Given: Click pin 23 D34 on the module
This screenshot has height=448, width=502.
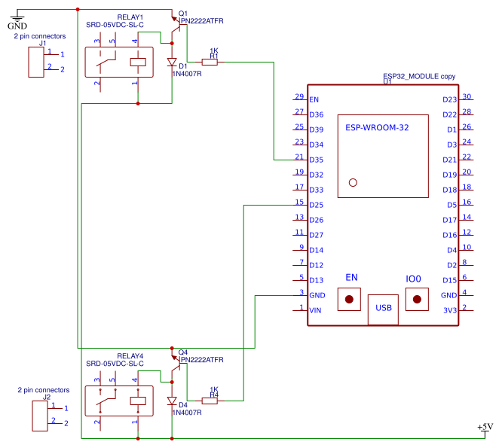Looking at the screenshot, I should (300, 145).
